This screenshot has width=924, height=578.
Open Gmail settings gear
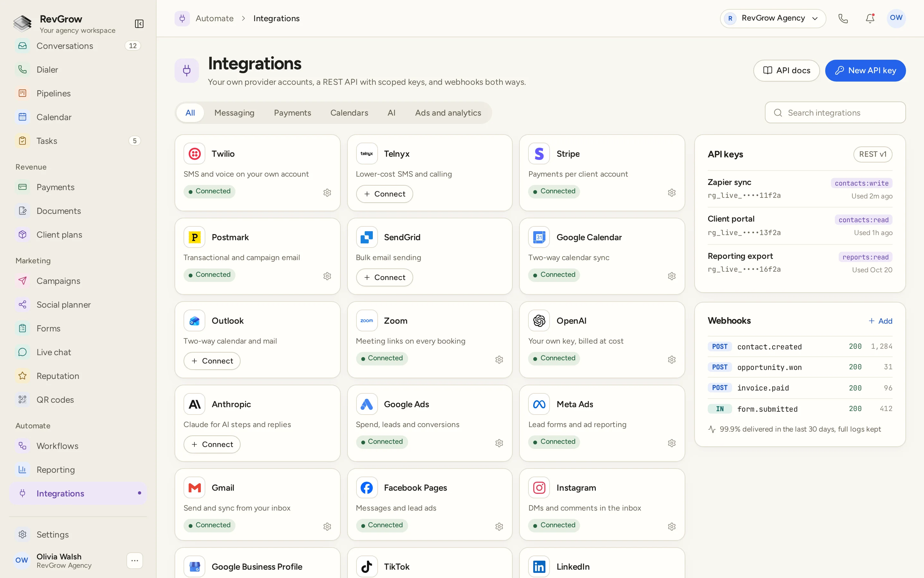(327, 526)
